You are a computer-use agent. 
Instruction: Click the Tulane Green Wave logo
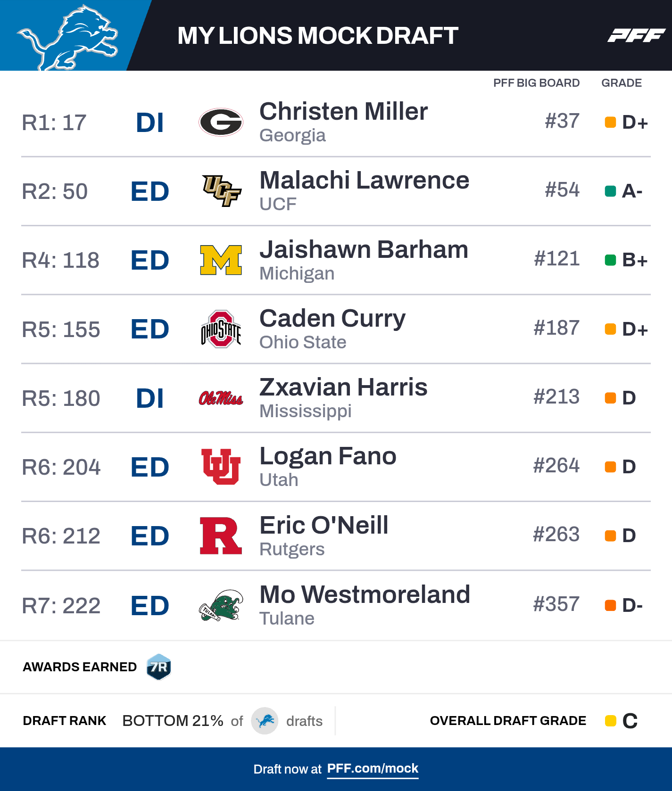click(x=221, y=605)
